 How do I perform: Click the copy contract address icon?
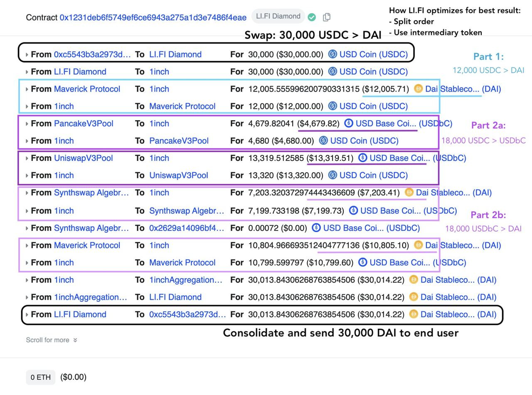[327, 17]
